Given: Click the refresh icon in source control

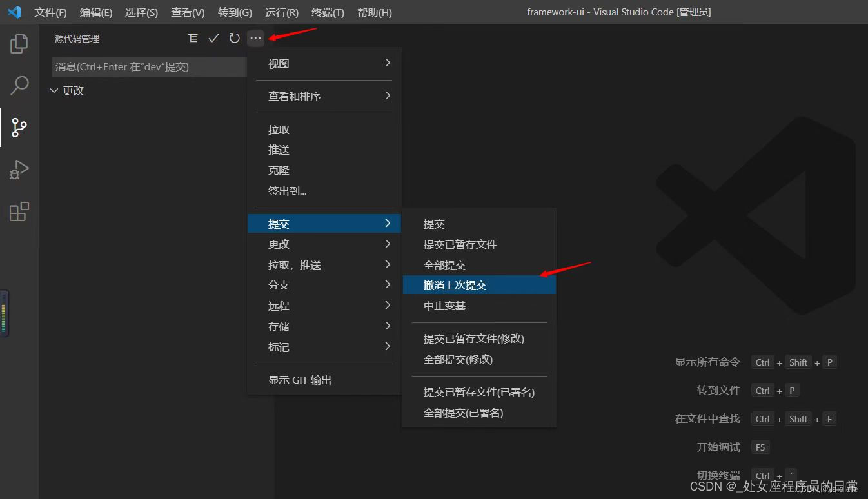Looking at the screenshot, I should pos(234,39).
